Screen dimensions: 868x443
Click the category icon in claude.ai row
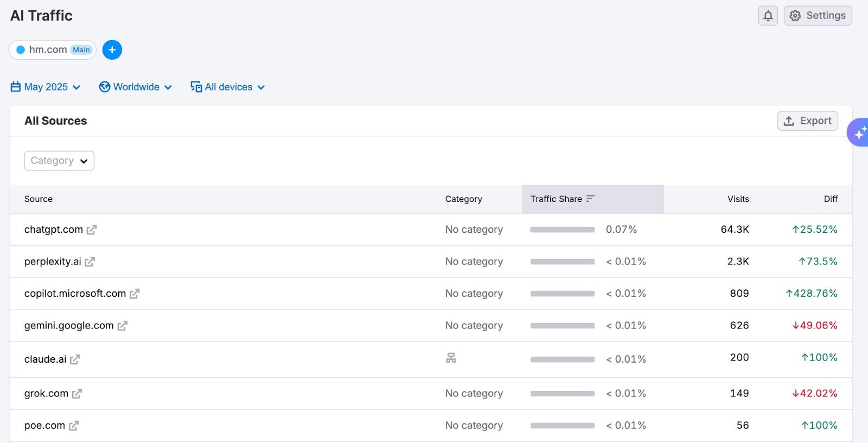451,358
